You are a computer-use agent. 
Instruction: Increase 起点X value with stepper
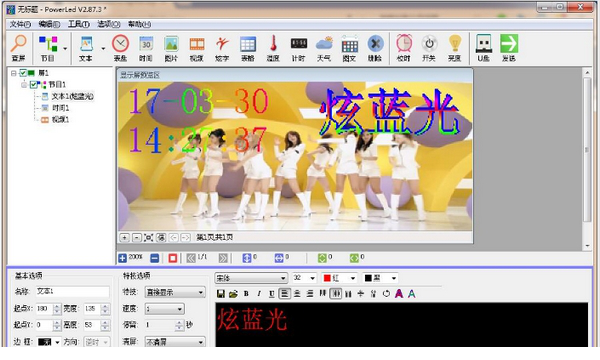57,306
